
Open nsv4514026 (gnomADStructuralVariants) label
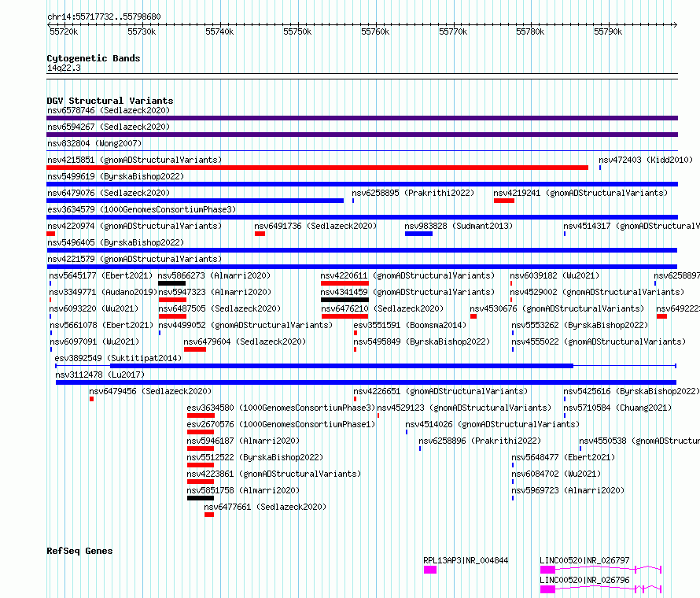pyautogui.click(x=492, y=424)
